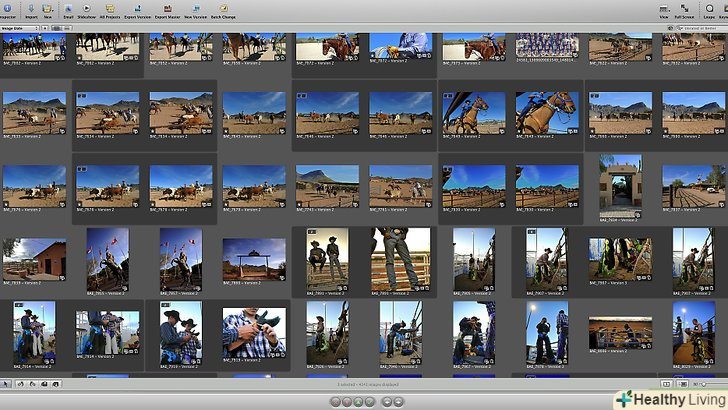
Task: Click the Export Master icon
Action: pos(166,10)
